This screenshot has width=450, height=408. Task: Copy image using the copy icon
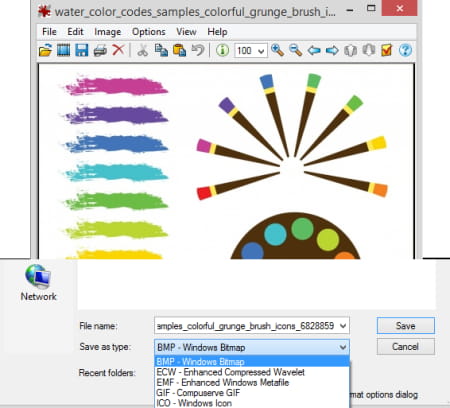pos(161,51)
